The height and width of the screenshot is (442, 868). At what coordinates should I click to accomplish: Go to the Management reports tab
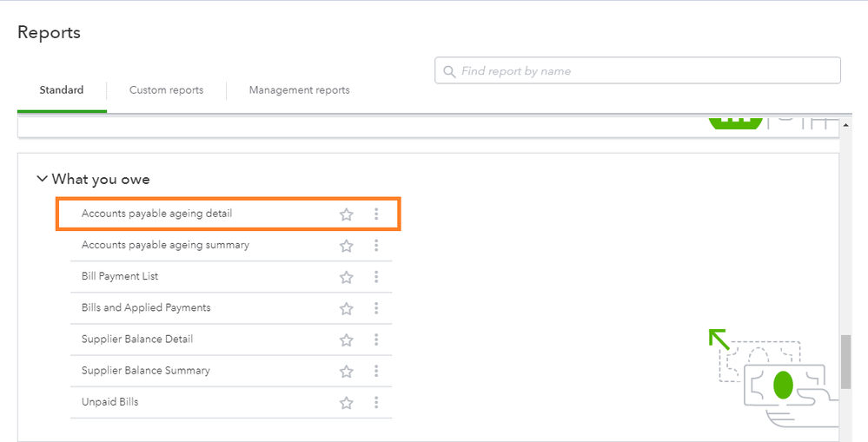[x=300, y=89]
